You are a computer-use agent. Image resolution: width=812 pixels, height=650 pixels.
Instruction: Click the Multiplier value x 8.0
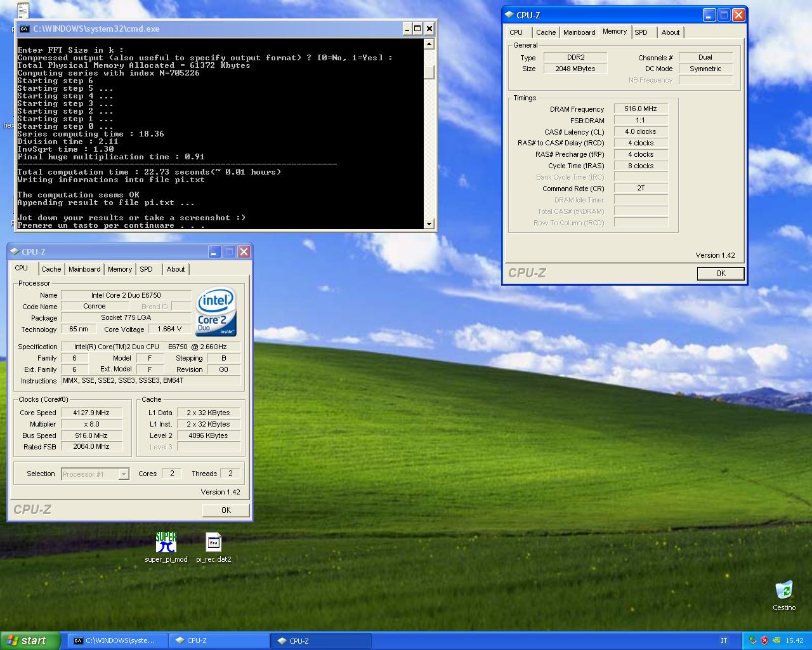[91, 424]
